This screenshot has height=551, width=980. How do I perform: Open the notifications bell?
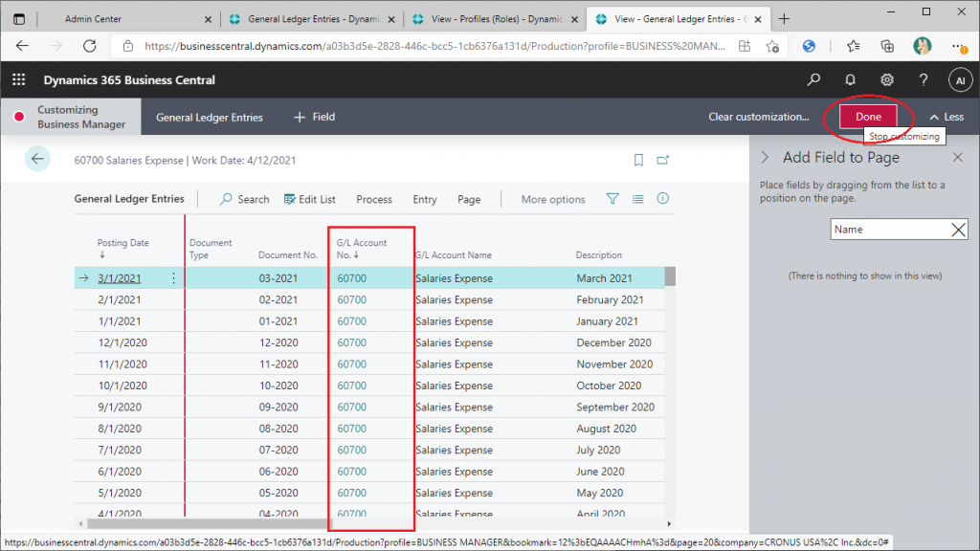tap(850, 80)
